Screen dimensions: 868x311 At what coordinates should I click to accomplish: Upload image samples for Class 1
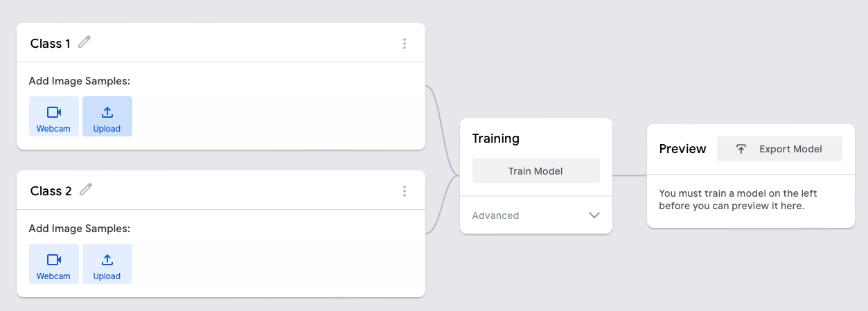pyautogui.click(x=107, y=116)
